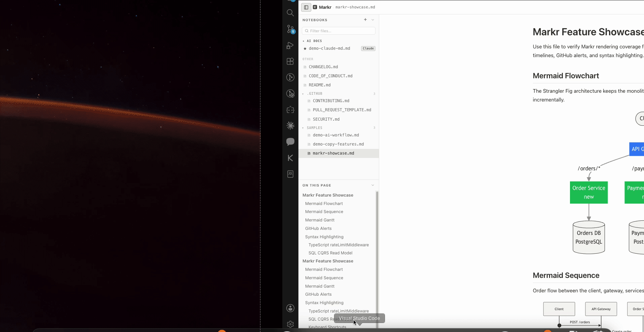Open the Git graph circle icon
This screenshot has width=644, height=332.
(x=290, y=77)
